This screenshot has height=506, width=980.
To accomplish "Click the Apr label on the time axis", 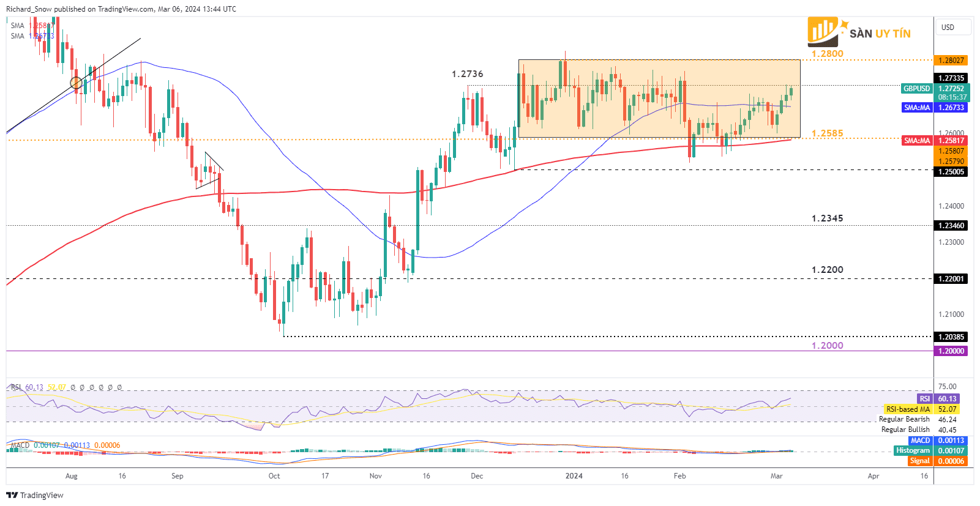I will (873, 476).
